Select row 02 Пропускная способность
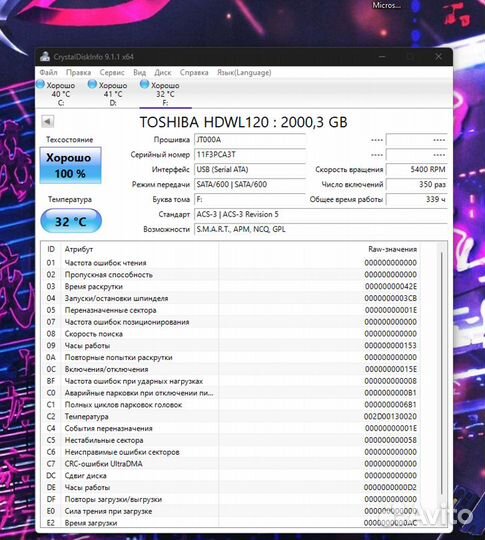This screenshot has width=485, height=540. pos(231,274)
